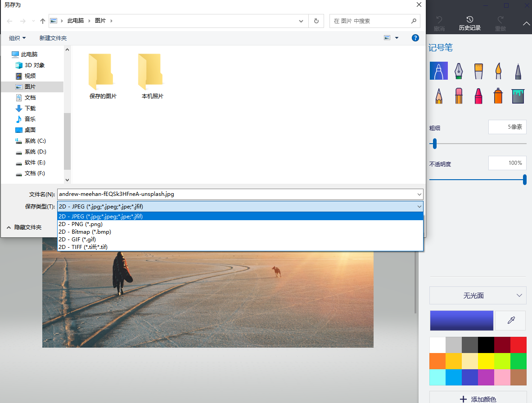The image size is (532, 403).
Task: Click the 粗细 pixel value box
Action: (507, 127)
